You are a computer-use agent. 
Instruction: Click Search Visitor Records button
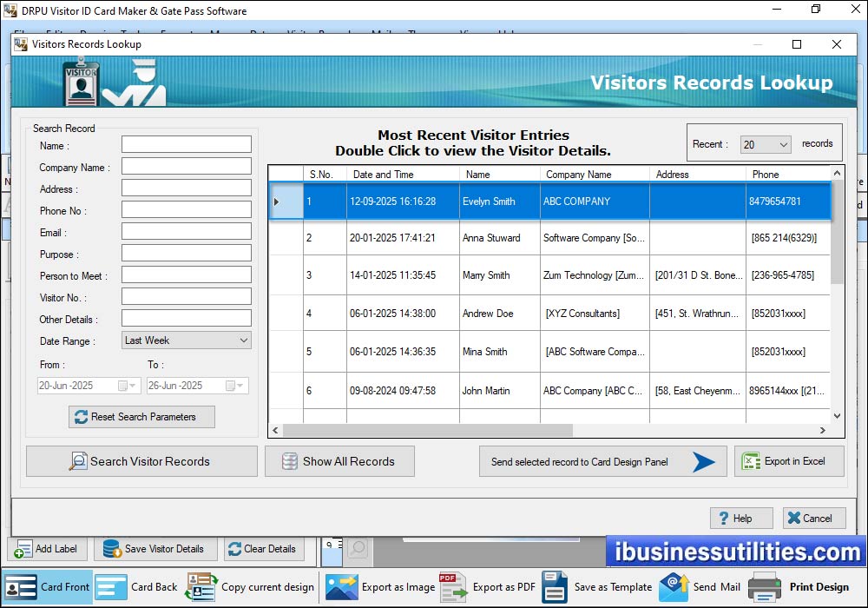tap(141, 461)
